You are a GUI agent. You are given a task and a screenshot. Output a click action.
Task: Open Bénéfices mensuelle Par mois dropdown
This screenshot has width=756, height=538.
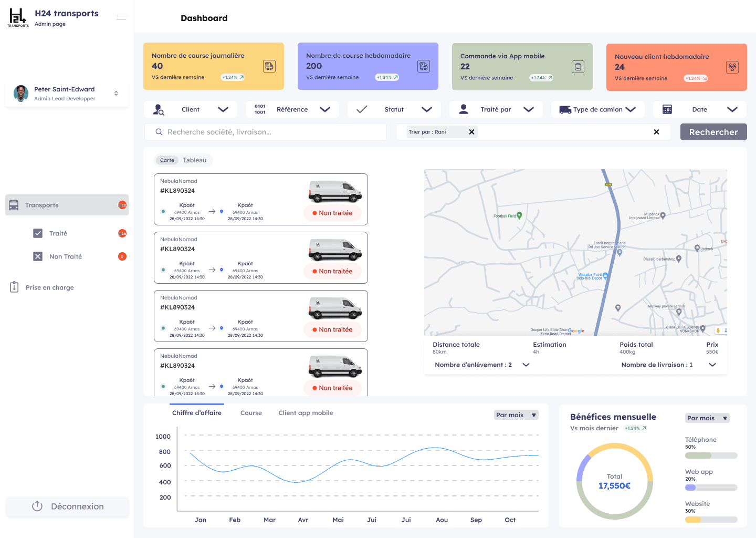[707, 418]
